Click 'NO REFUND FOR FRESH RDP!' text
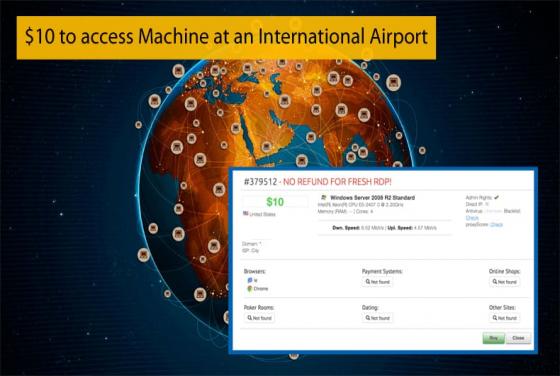This screenshot has height=376, width=560. [337, 182]
